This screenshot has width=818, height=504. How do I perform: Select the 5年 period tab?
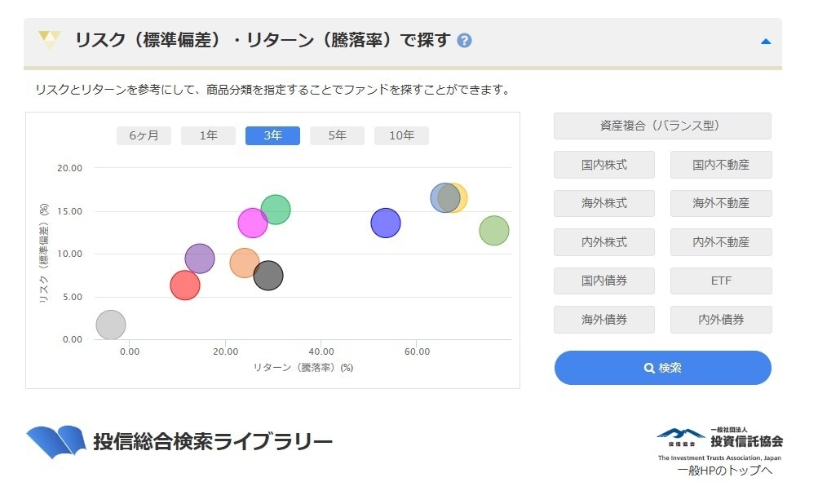pos(337,135)
